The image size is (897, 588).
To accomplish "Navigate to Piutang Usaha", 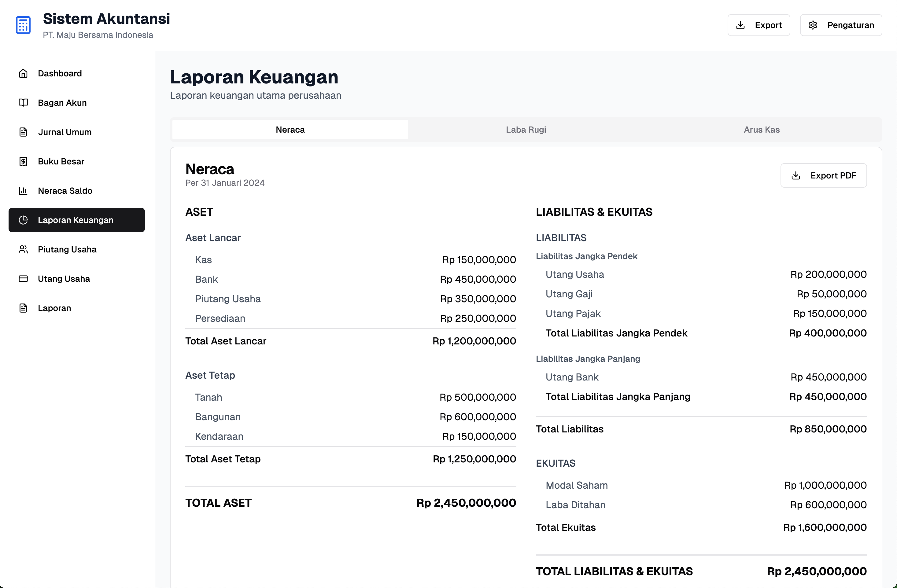I will pos(76,249).
